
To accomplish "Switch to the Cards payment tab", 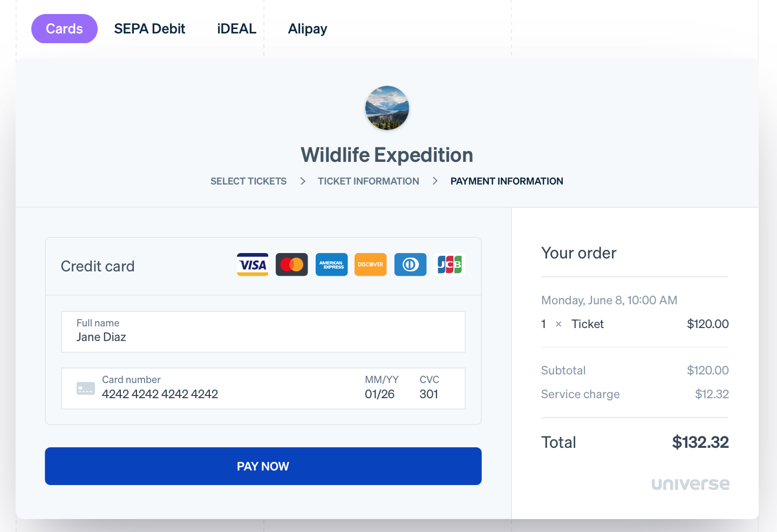I will [64, 29].
